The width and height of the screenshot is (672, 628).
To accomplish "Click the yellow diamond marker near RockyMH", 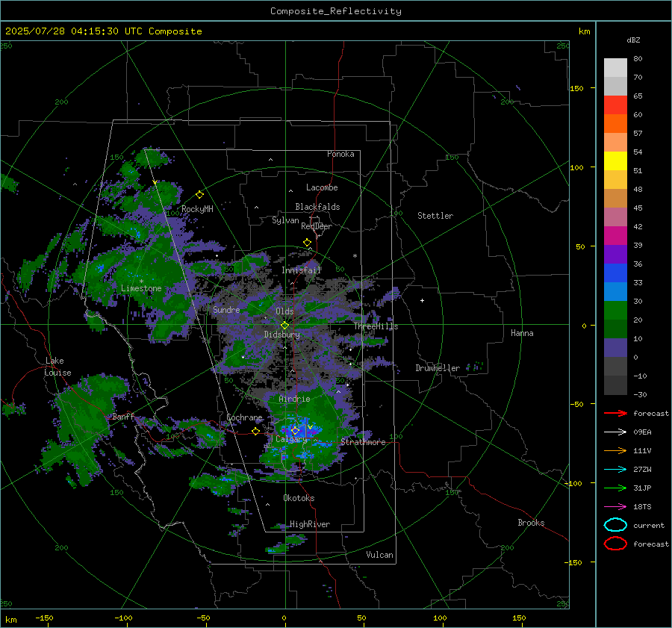I will pyautogui.click(x=199, y=195).
